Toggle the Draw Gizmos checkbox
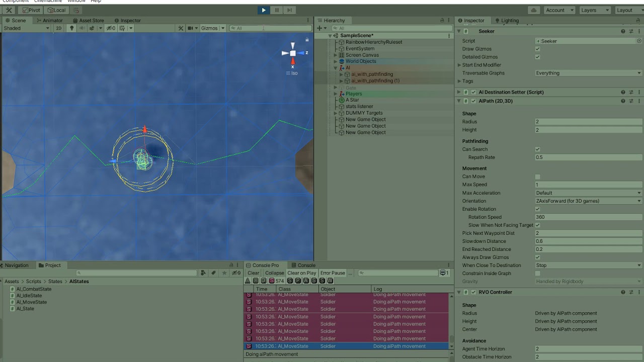The image size is (644, 362). 538,49
